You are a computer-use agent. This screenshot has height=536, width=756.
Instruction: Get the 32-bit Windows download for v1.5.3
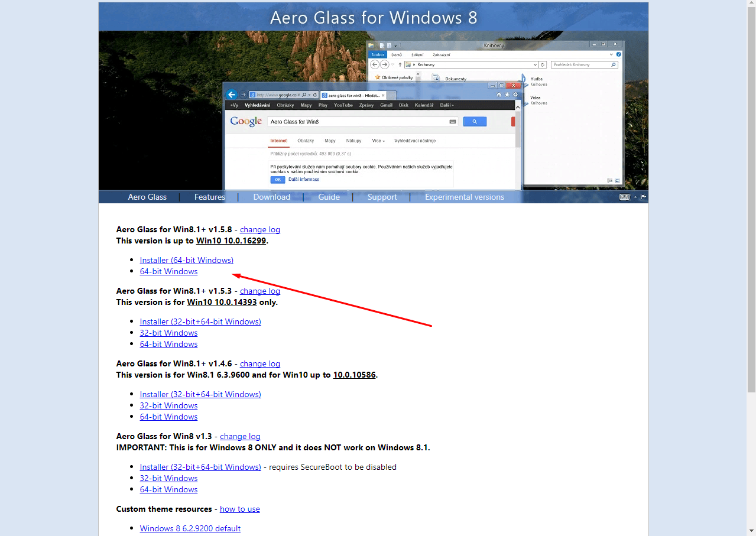(x=168, y=333)
